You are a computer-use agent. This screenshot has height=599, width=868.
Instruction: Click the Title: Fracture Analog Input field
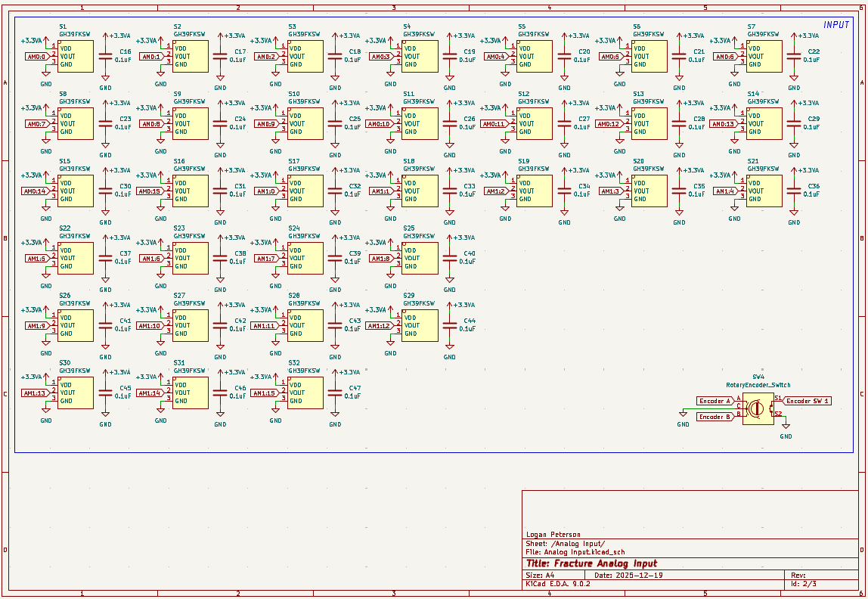point(591,563)
